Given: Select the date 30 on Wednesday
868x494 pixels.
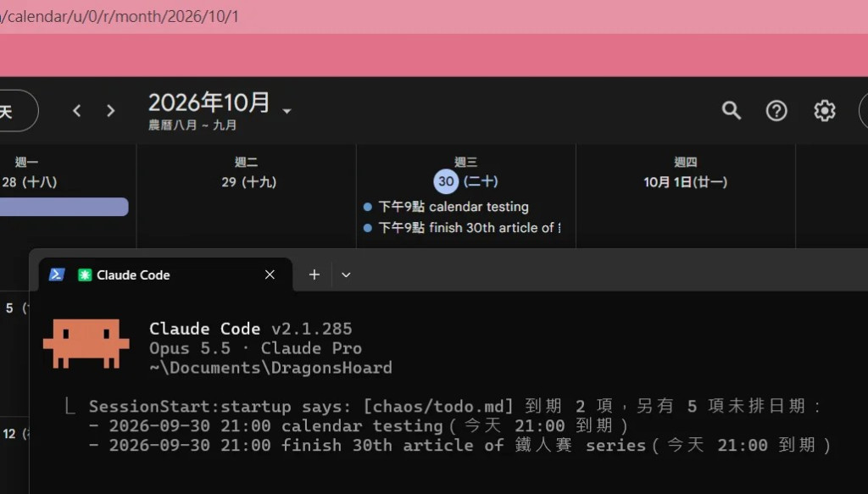Looking at the screenshot, I should pyautogui.click(x=446, y=181).
